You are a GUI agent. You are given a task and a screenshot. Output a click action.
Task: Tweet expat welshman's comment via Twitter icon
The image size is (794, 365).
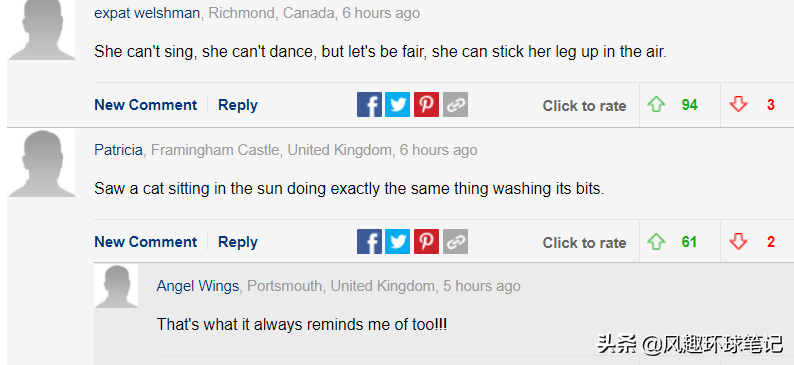click(398, 105)
